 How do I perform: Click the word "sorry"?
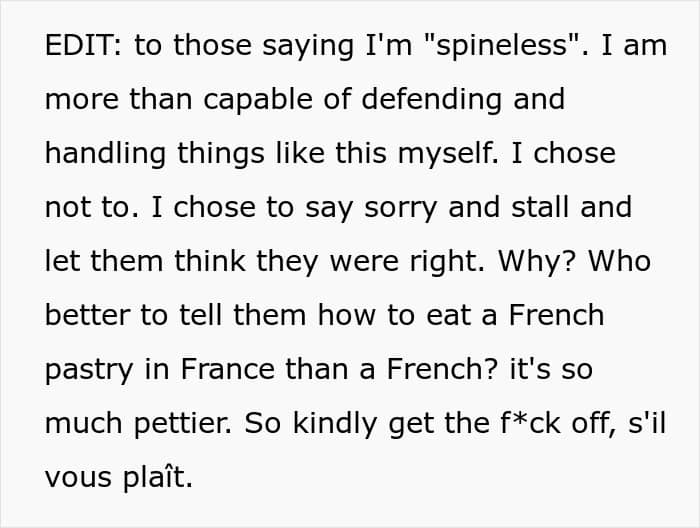372,208
